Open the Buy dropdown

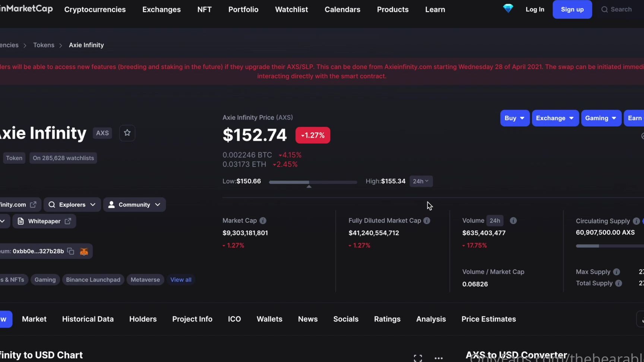click(514, 118)
